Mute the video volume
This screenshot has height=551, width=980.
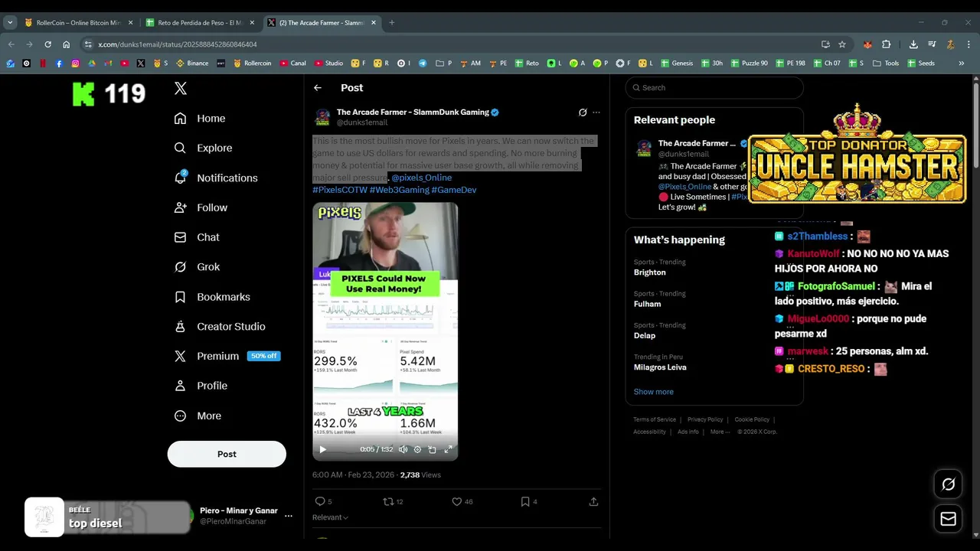[x=403, y=449]
